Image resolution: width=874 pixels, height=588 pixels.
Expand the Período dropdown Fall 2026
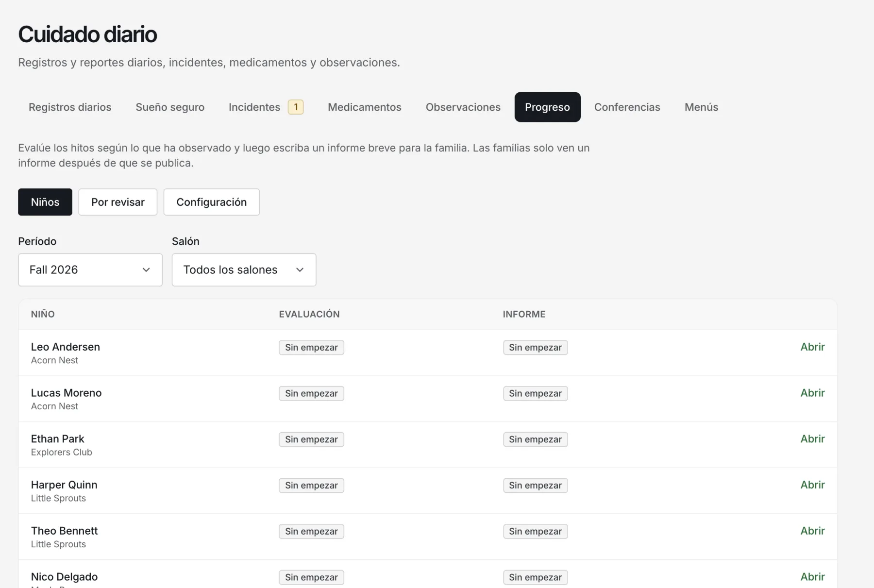(90, 270)
